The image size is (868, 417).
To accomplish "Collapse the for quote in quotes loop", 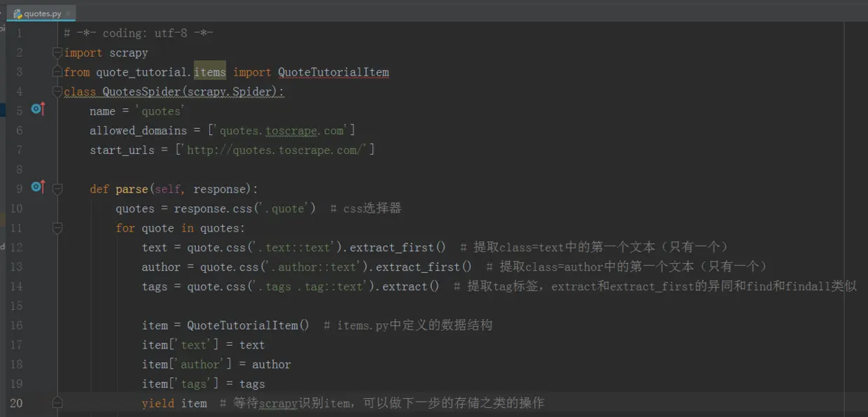I will 57,228.
